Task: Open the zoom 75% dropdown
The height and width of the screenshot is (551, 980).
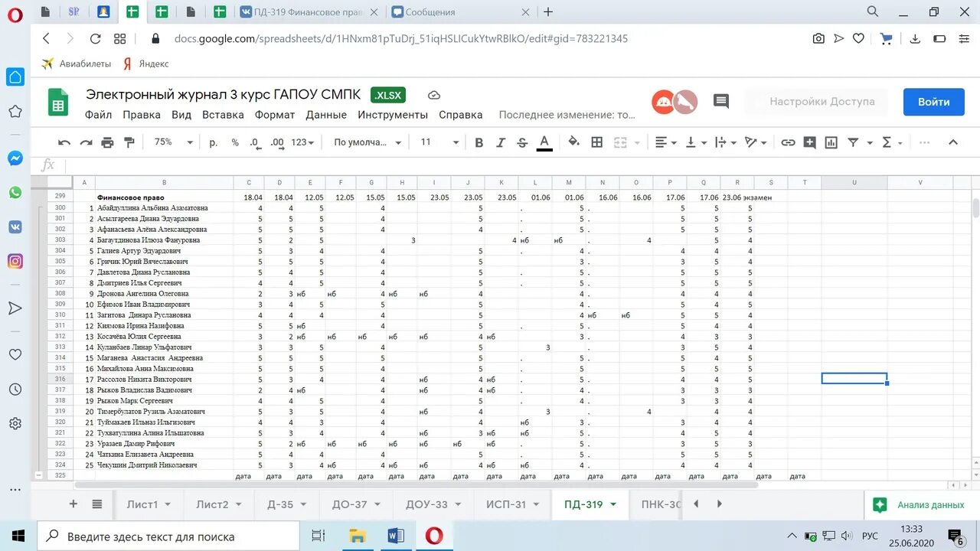Action: [172, 142]
